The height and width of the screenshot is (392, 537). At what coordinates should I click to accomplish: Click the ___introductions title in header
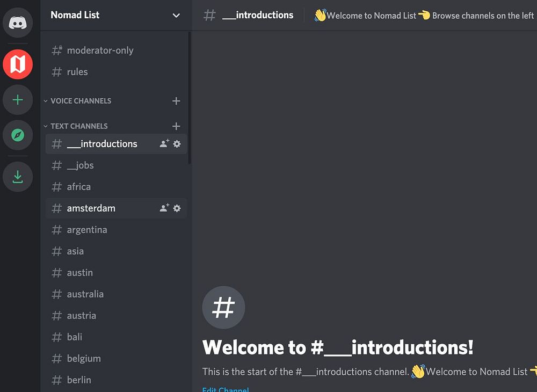pyautogui.click(x=258, y=15)
